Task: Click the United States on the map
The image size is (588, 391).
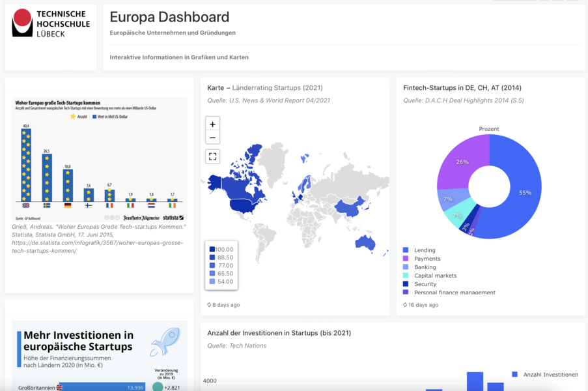Action: (244, 206)
